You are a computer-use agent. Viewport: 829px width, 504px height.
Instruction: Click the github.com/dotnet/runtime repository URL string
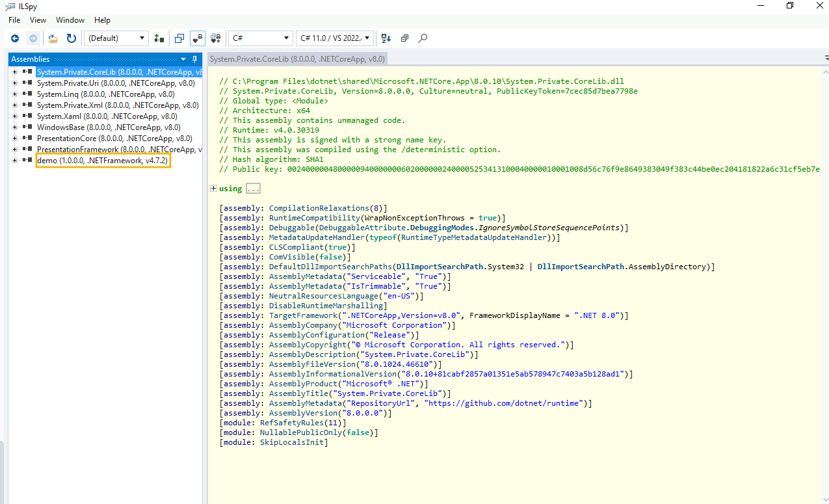point(503,403)
